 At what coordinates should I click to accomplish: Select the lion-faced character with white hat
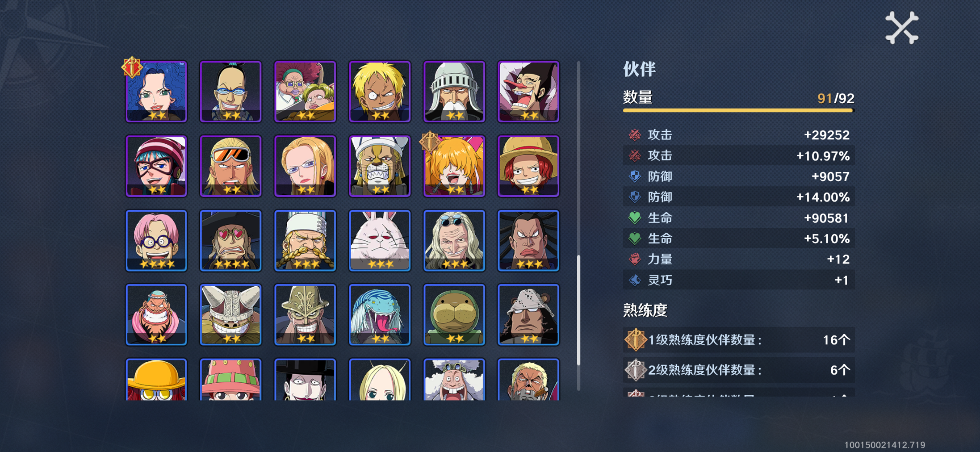coord(380,166)
